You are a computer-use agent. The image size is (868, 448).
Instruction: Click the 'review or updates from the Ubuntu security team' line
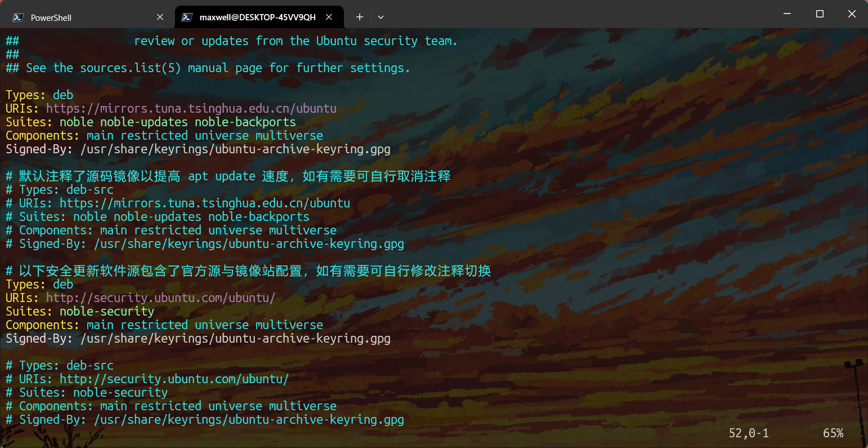click(296, 41)
